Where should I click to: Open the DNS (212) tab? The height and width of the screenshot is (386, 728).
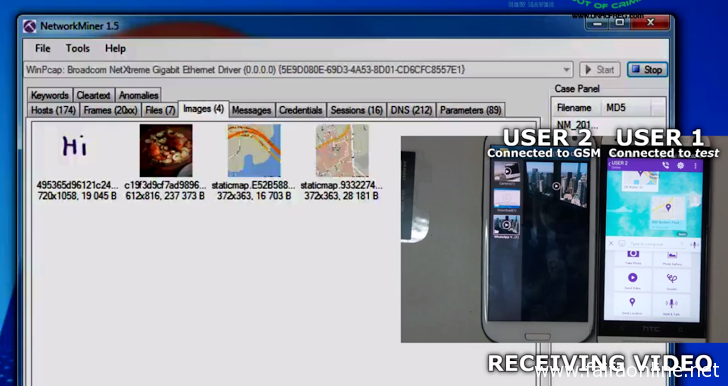411,111
